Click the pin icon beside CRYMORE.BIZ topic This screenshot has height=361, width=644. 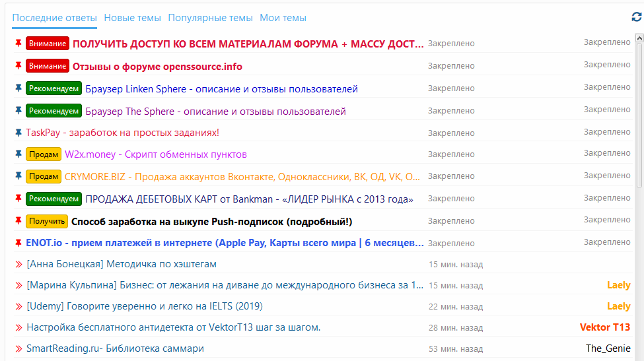(x=18, y=176)
